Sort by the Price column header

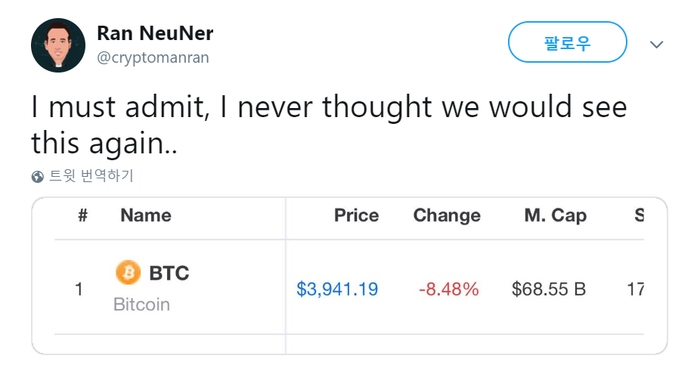click(356, 215)
